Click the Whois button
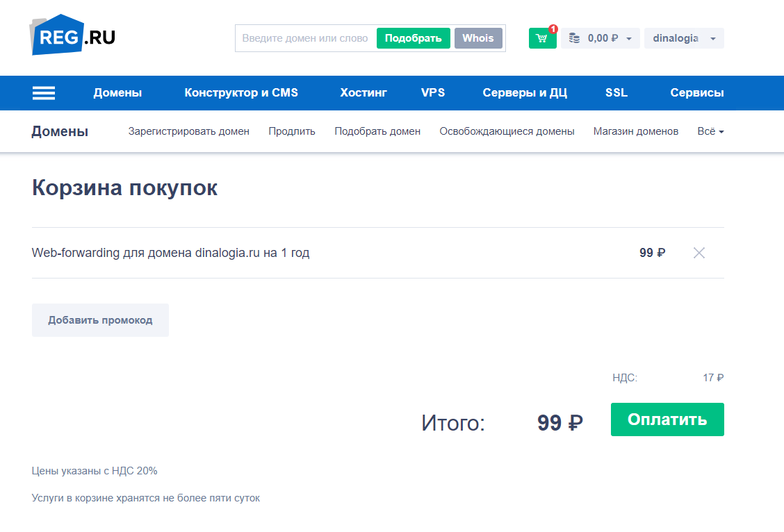Viewport: 784px width, 532px height. point(478,38)
